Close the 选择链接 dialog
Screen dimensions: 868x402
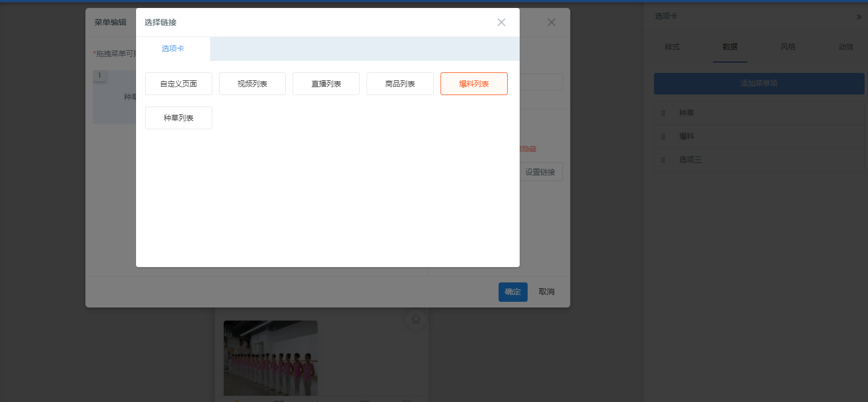(501, 22)
